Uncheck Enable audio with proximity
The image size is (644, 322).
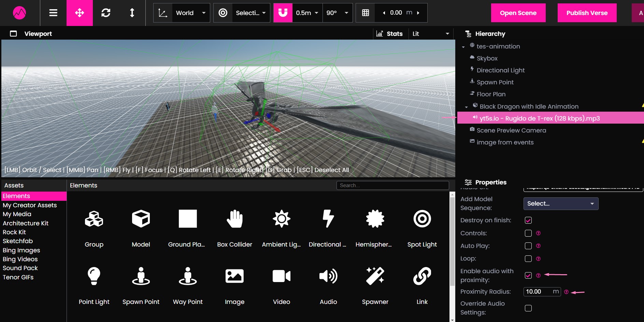(528, 275)
